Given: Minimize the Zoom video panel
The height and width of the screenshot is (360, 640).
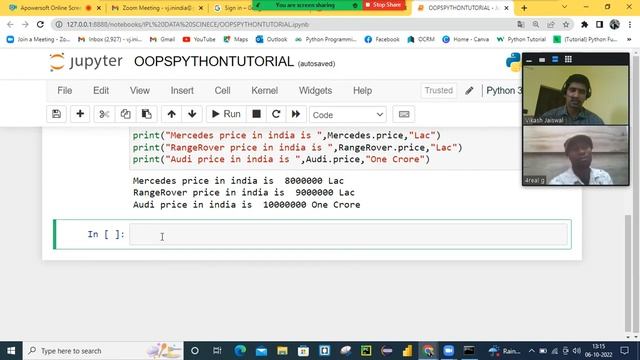Looking at the screenshot, I should click(x=529, y=60).
